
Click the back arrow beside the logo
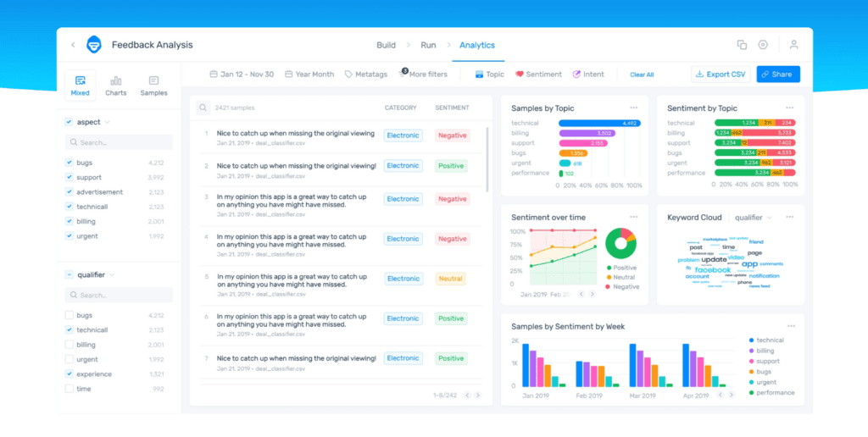point(73,45)
